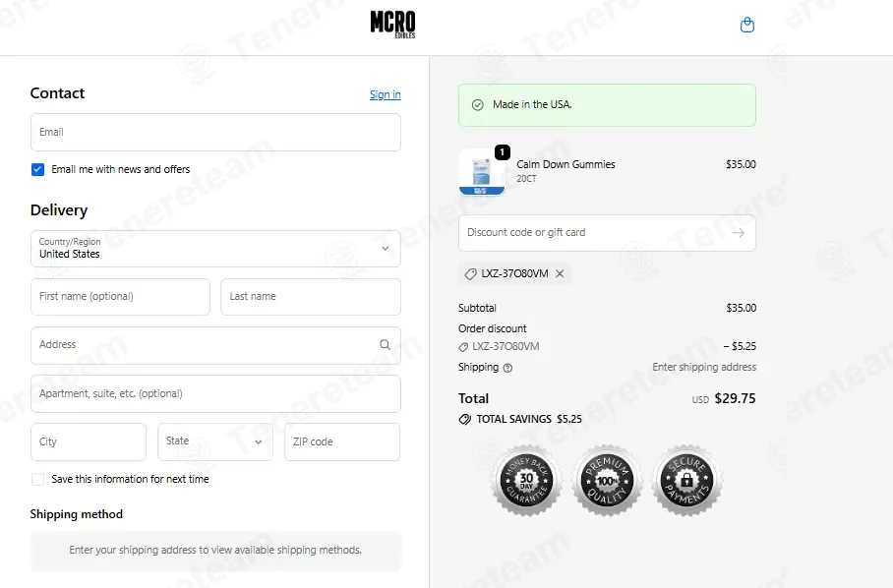Click the Contact heading
The image size is (893, 588).
click(x=57, y=93)
